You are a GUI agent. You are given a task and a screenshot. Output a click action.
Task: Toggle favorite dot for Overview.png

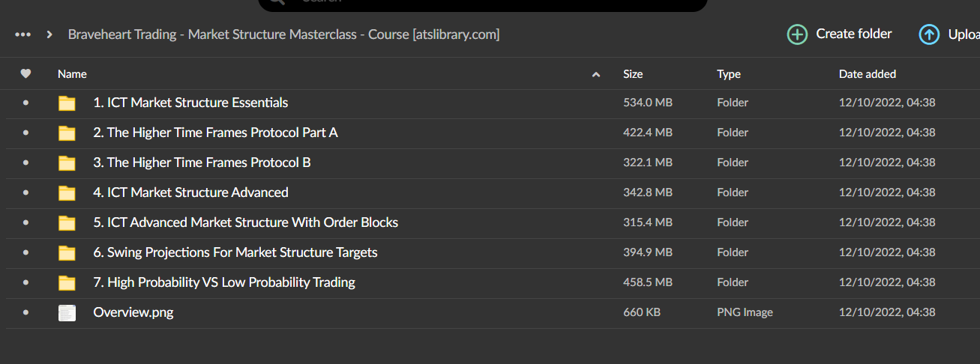[x=25, y=313]
